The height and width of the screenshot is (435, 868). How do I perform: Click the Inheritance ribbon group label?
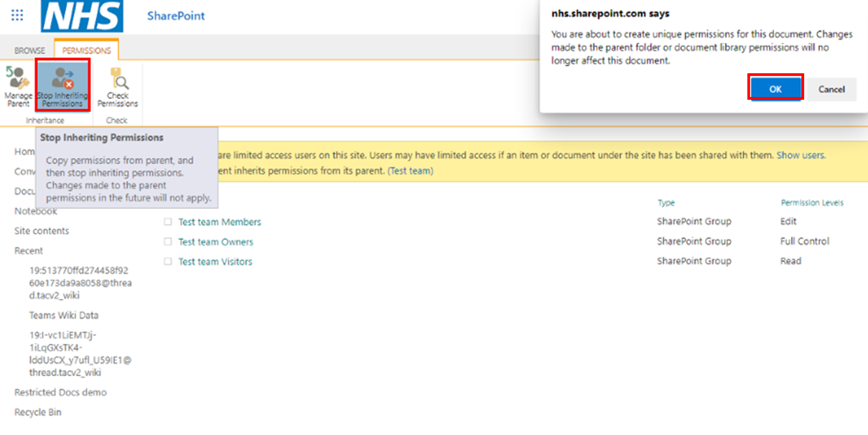coord(45,121)
